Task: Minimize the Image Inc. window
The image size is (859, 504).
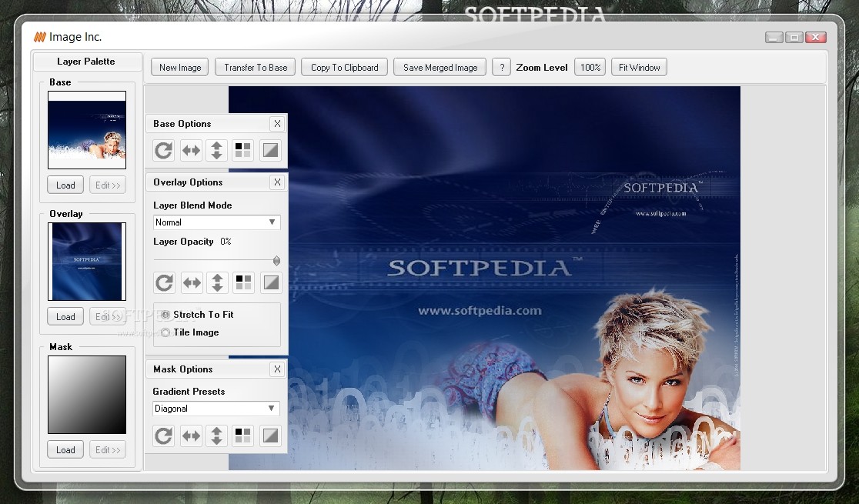Action: (774, 37)
